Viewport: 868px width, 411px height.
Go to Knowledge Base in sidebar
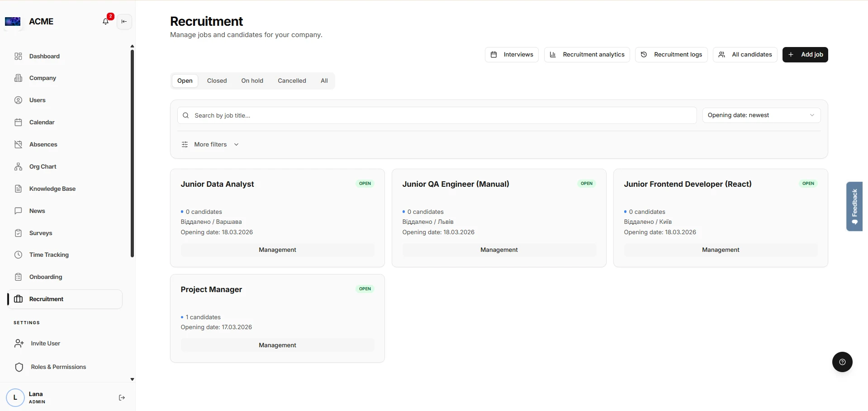click(x=52, y=189)
